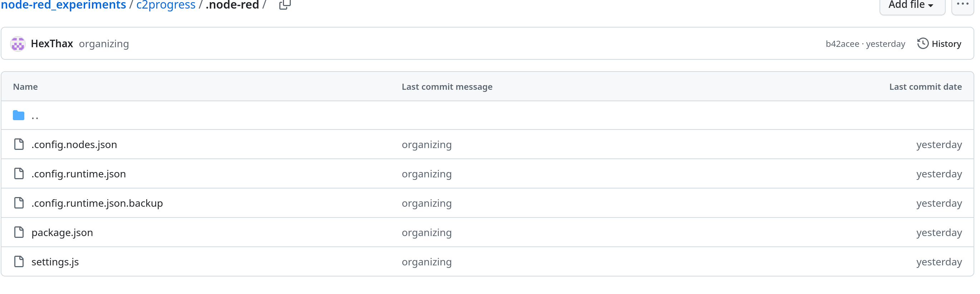Open the Add file dropdown
Viewport: 980px width, 294px height.
912,5
